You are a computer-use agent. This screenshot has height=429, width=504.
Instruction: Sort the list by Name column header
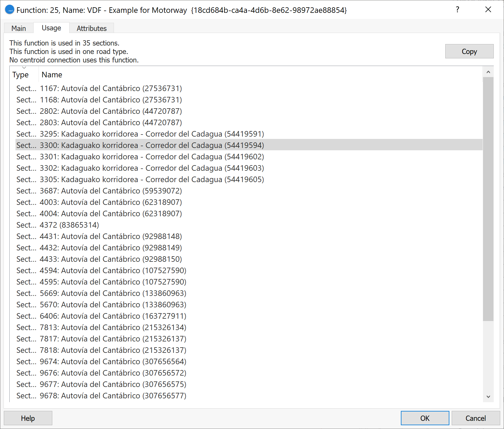point(52,75)
